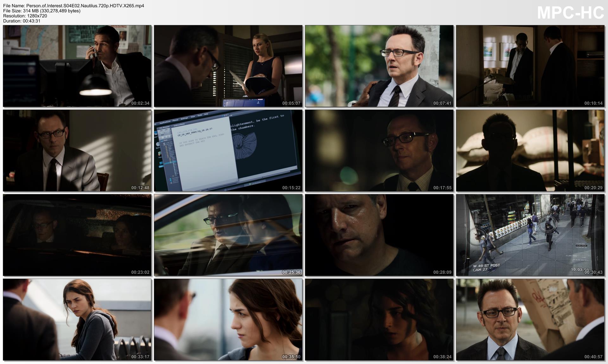Click the Duration 00:43:31 text
This screenshot has height=364, width=608.
22,21
